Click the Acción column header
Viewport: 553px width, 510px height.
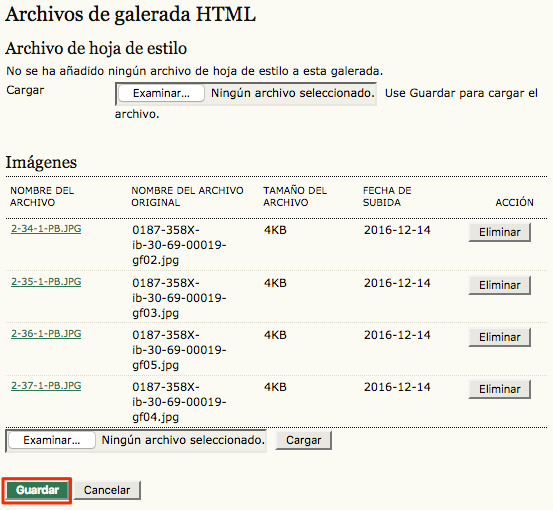(x=514, y=202)
